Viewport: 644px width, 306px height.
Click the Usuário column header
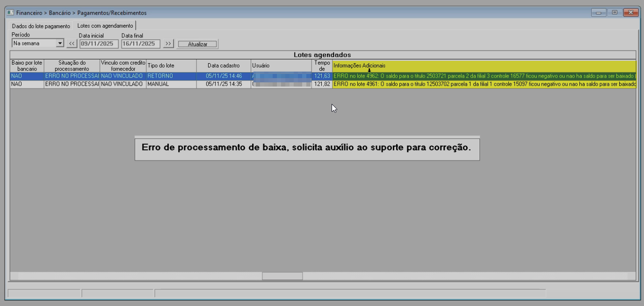[281, 66]
